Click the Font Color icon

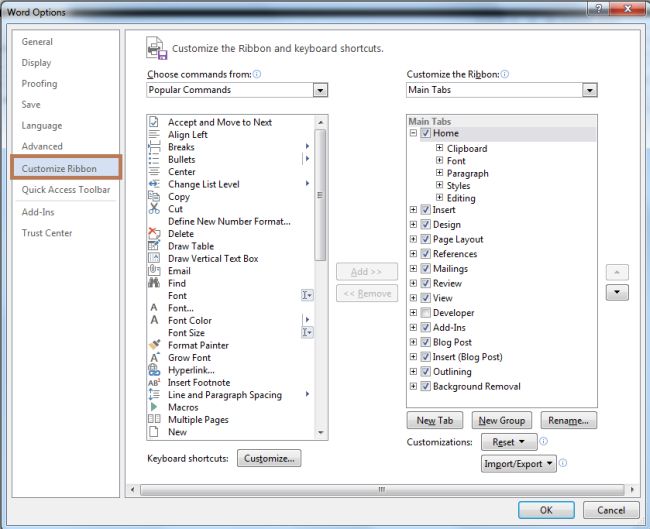[x=154, y=320]
